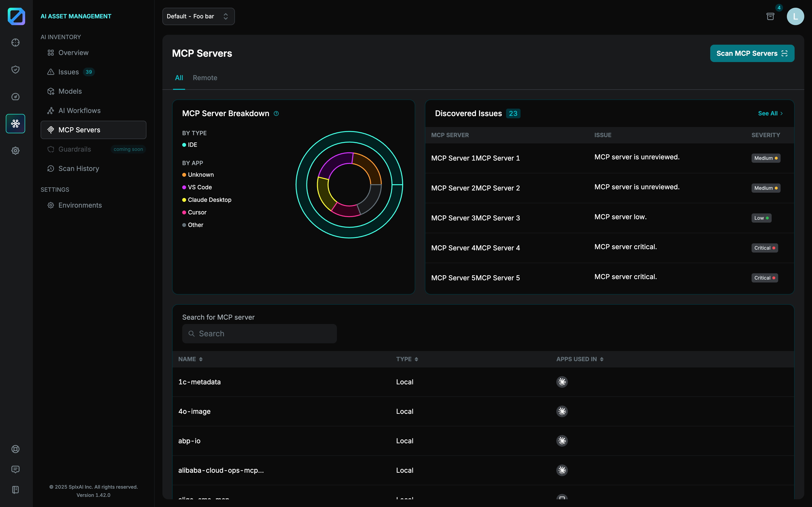
Task: Click the Claude Desktop yellow legend swatch
Action: pos(184,200)
